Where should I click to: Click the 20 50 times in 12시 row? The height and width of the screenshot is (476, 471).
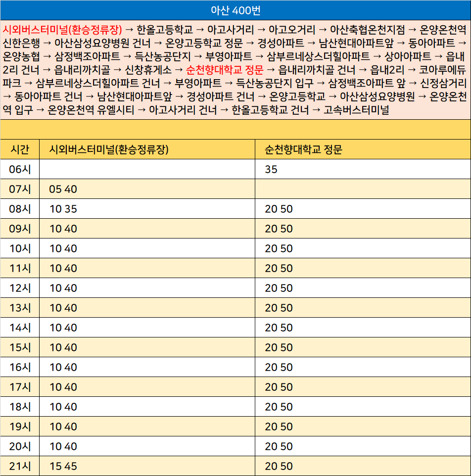[279, 288]
